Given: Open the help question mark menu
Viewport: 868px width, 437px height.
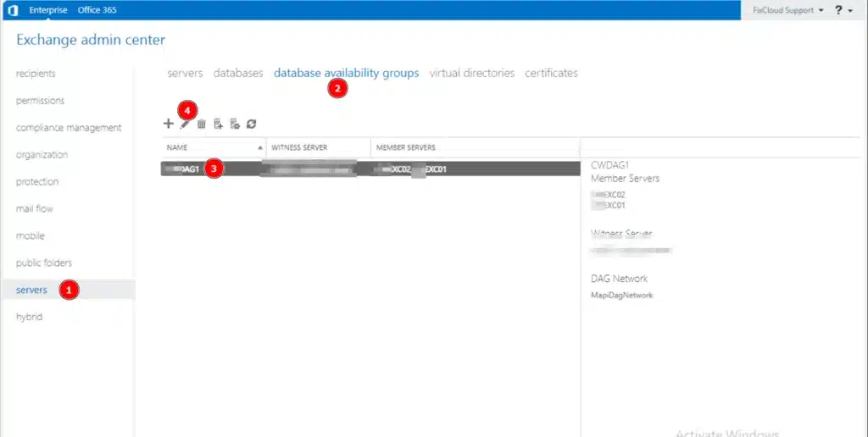Looking at the screenshot, I should click(x=840, y=10).
